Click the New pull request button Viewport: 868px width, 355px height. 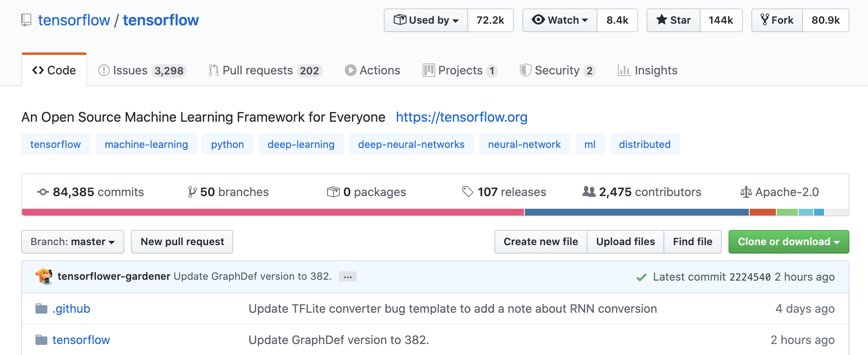(182, 242)
